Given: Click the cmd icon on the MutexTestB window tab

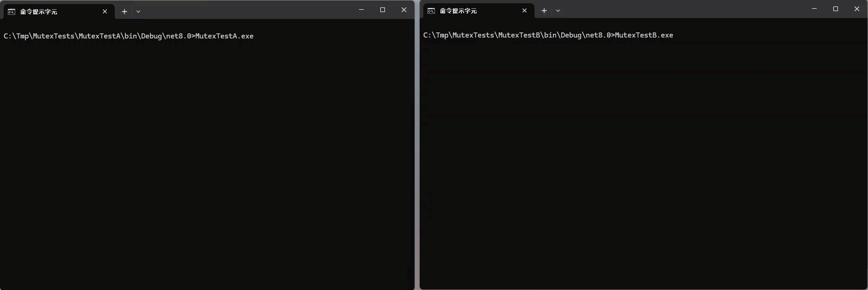Looking at the screenshot, I should 431,11.
